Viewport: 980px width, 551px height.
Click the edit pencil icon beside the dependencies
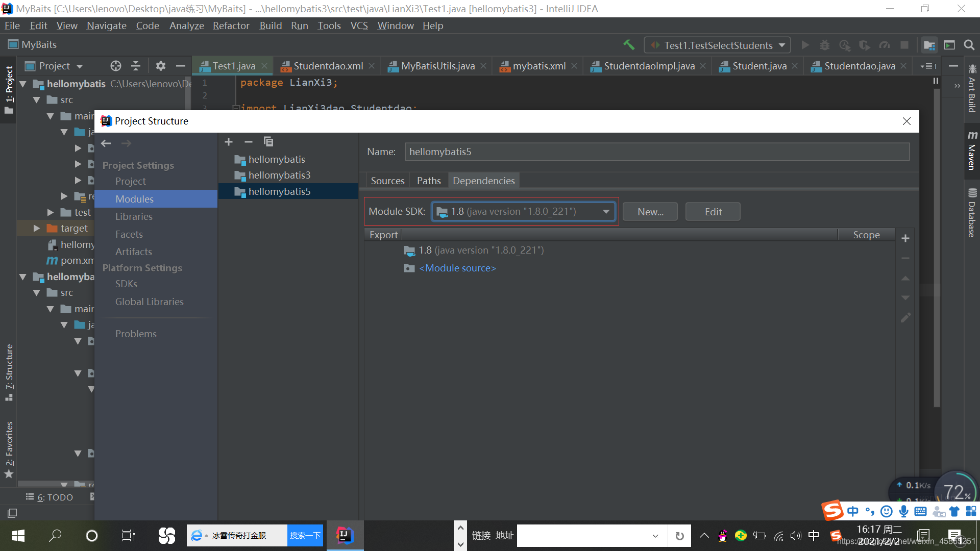coord(905,317)
